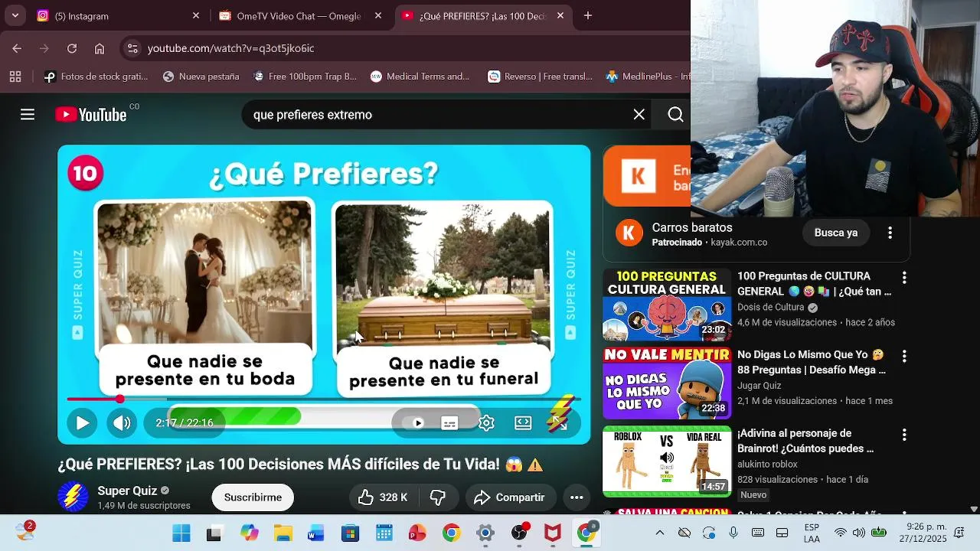
Task: Close the Instagram tab
Action: 195,16
